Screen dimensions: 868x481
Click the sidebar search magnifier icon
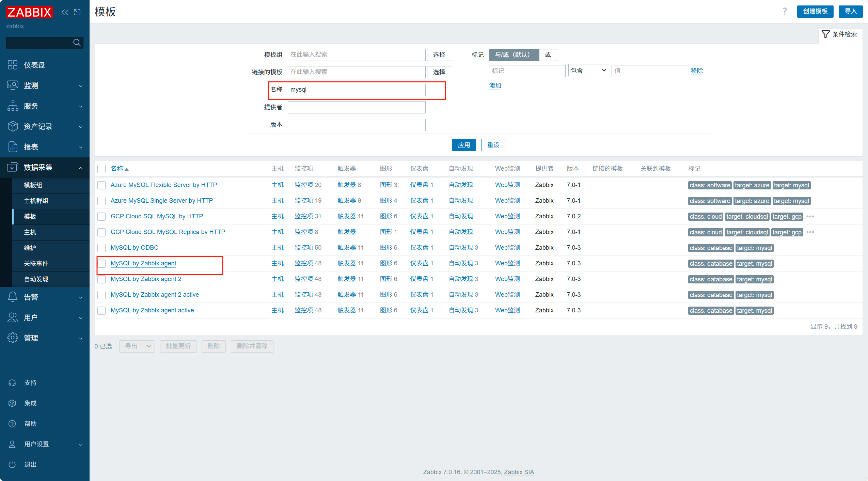[x=77, y=43]
